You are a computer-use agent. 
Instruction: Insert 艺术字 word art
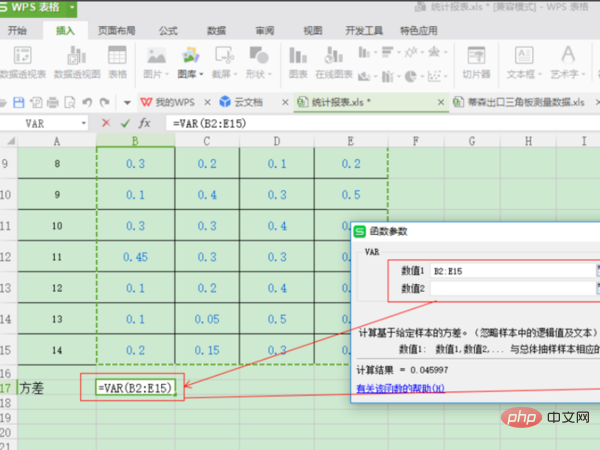point(568,62)
